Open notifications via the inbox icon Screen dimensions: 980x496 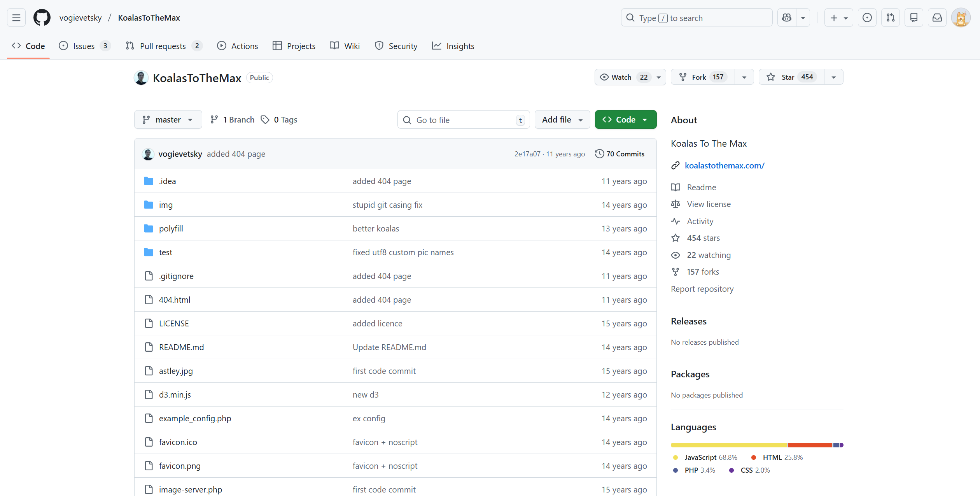(937, 18)
